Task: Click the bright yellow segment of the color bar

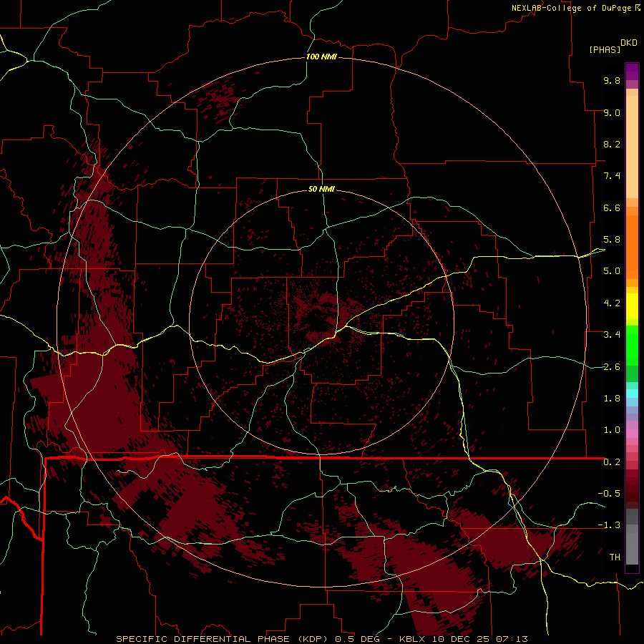Action: tap(632, 306)
